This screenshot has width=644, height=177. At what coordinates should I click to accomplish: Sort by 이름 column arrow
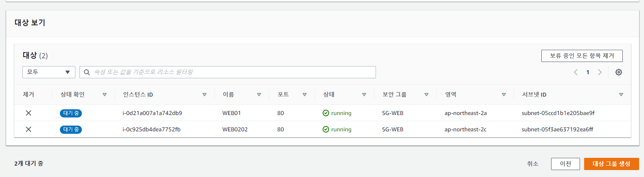click(259, 95)
